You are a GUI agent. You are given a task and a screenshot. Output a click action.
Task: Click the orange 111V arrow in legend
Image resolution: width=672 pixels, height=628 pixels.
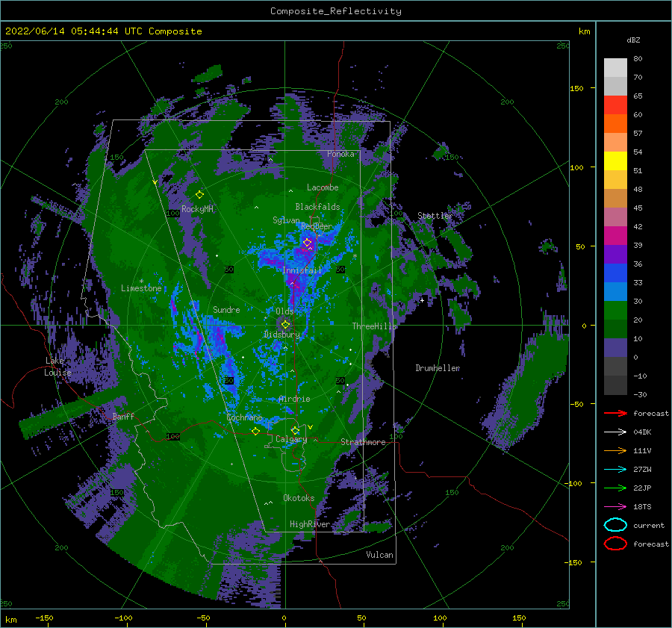[615, 450]
